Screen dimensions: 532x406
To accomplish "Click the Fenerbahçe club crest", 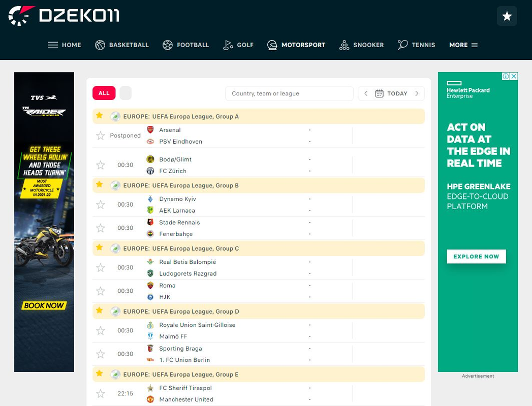I will (x=150, y=234).
